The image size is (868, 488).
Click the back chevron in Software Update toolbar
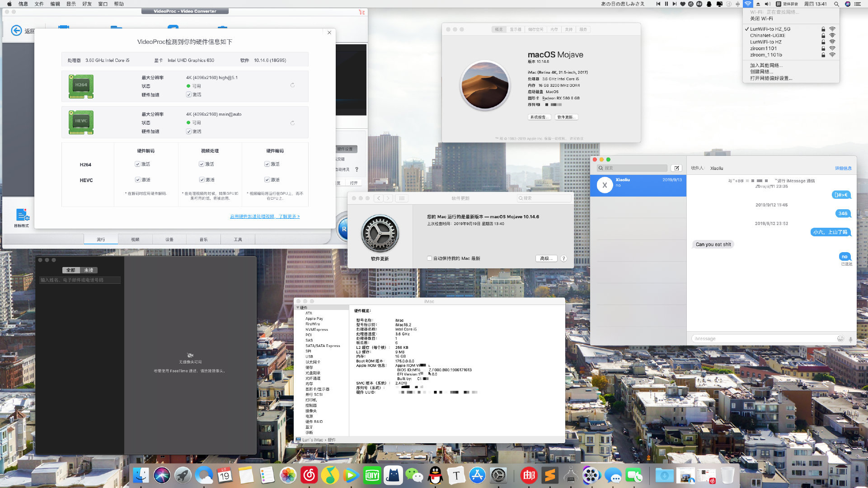379,198
